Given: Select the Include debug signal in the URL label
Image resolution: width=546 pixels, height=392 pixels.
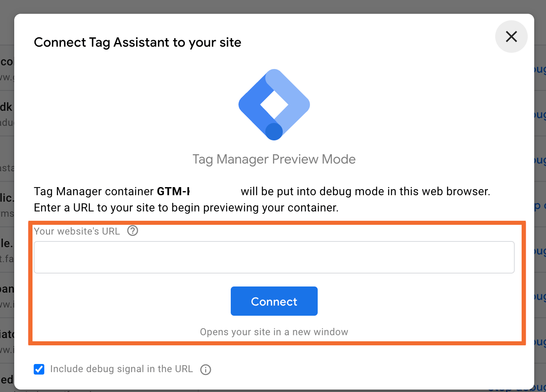Looking at the screenshot, I should (121, 369).
